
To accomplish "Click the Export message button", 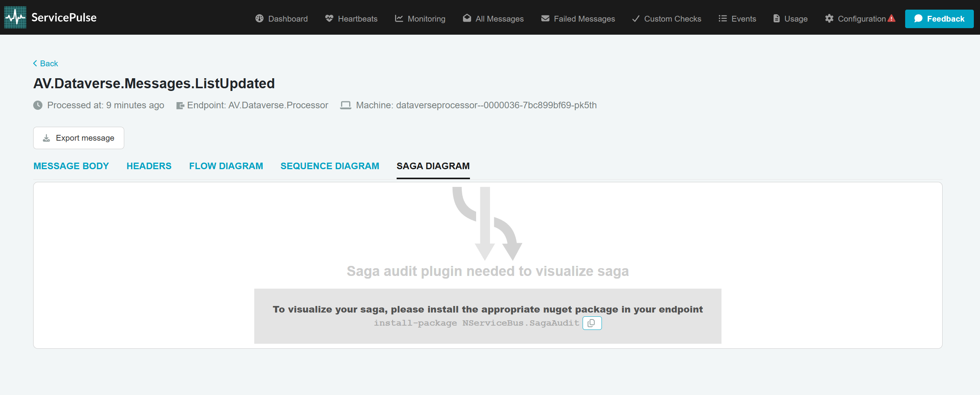I will 79,138.
